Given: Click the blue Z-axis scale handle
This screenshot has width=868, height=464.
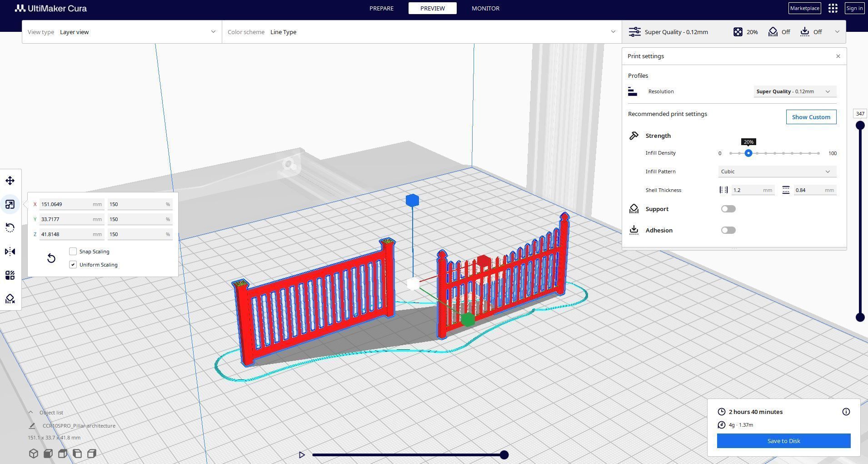Looking at the screenshot, I should point(412,200).
